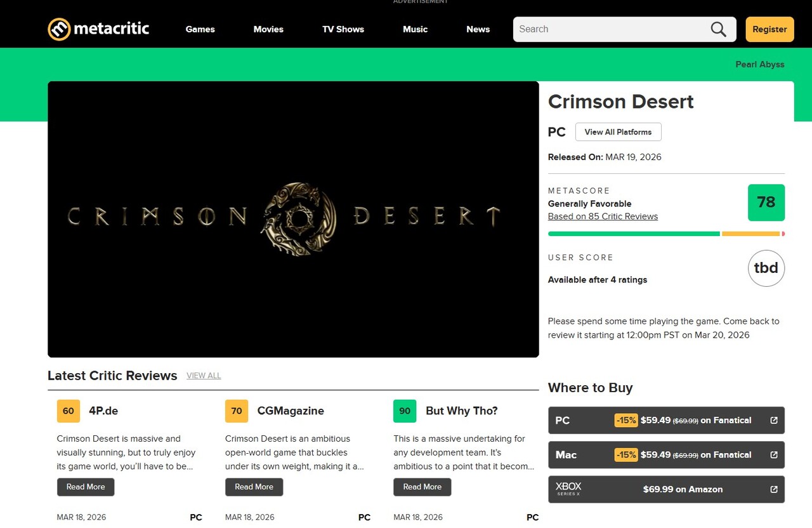Open the News menu
812x528 pixels.
[478, 29]
